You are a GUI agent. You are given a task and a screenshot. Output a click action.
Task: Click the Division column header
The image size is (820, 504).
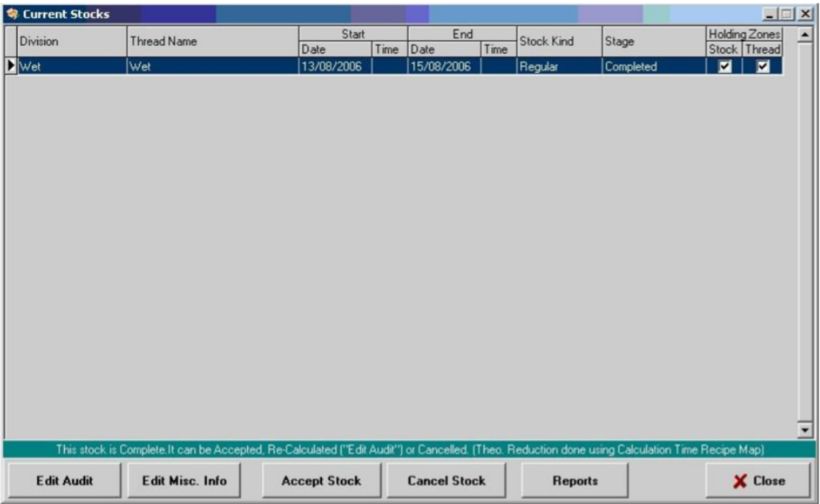point(67,42)
